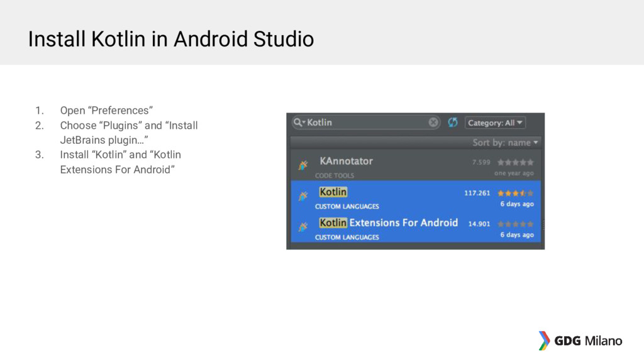644x362 pixels.
Task: Click the 7.599 download count
Action: (x=481, y=163)
